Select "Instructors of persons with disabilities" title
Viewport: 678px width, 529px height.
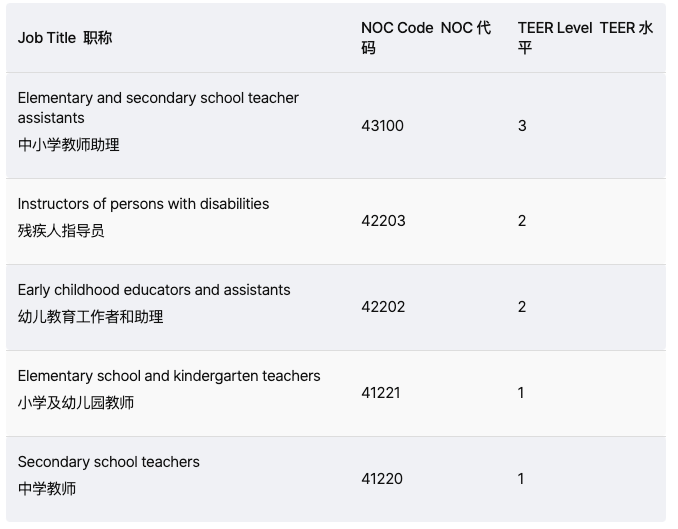point(143,204)
